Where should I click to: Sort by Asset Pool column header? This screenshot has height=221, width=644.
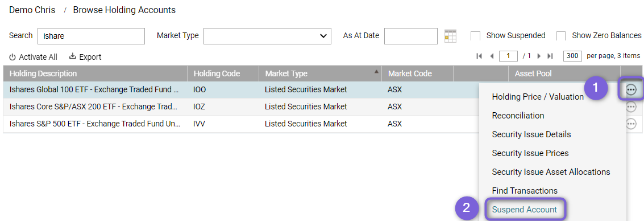click(564, 73)
